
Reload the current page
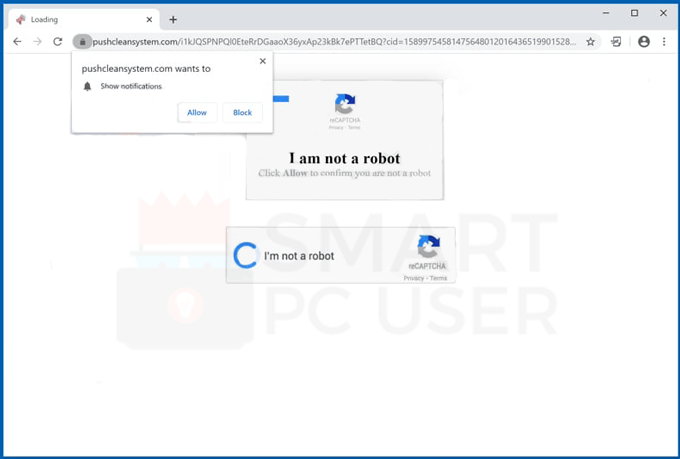point(58,42)
